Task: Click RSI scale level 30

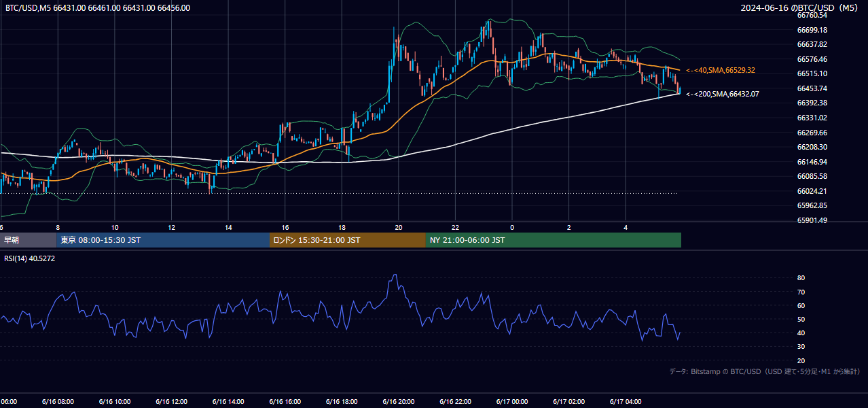Action: coord(801,347)
